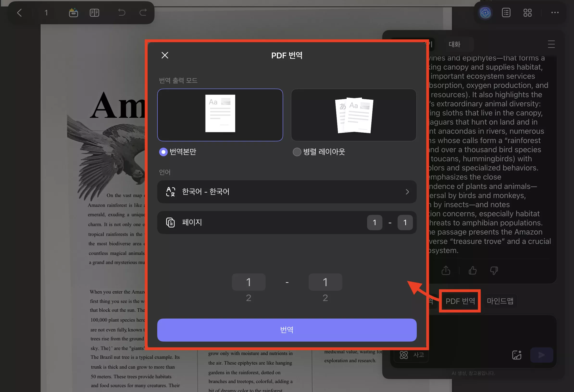The image size is (574, 392).
Task: Open the page grid view icon
Action: [528, 12]
